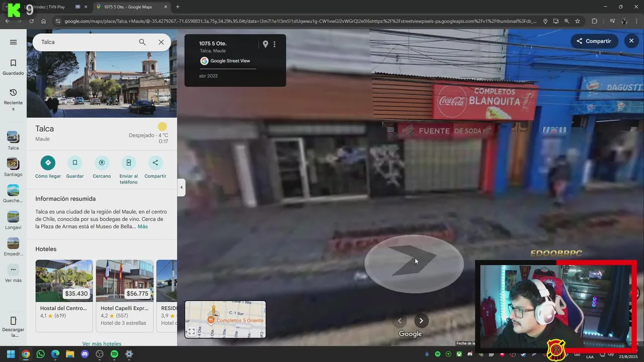
Task: Click the Chrome address bar URL
Action: pos(300,21)
